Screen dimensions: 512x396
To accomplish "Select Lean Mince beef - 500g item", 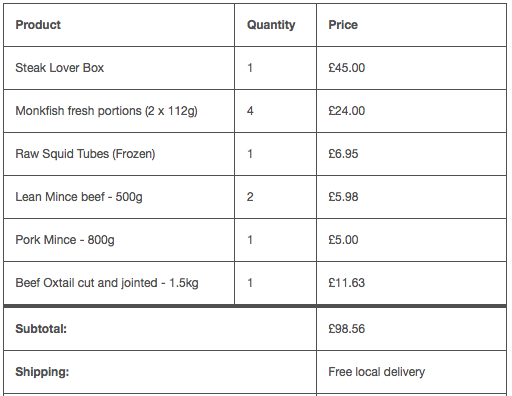I will [79, 197].
